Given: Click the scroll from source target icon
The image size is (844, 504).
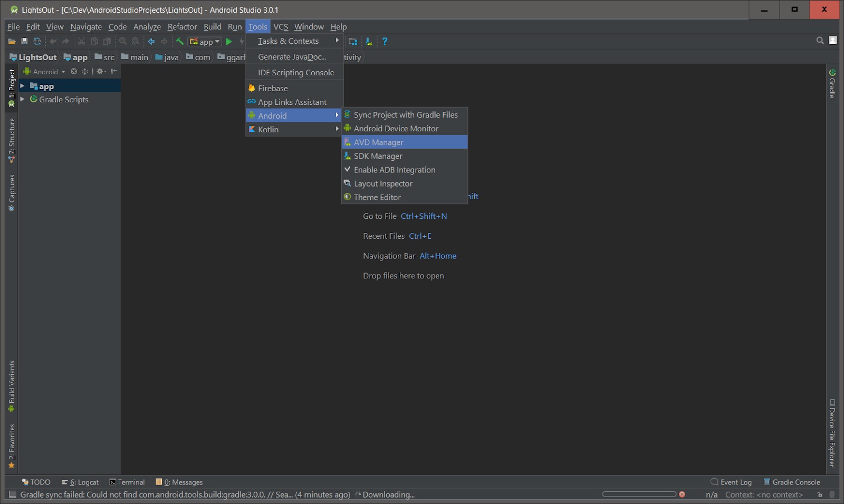Looking at the screenshot, I should pos(74,72).
